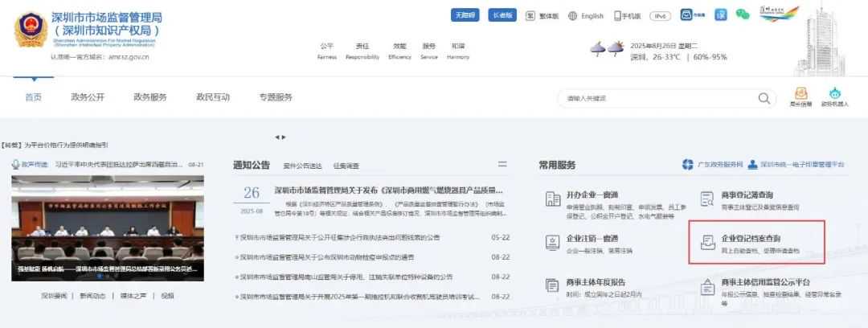Open the 媒体之声 link
Viewport: 868px width, 328px height.
(x=133, y=296)
